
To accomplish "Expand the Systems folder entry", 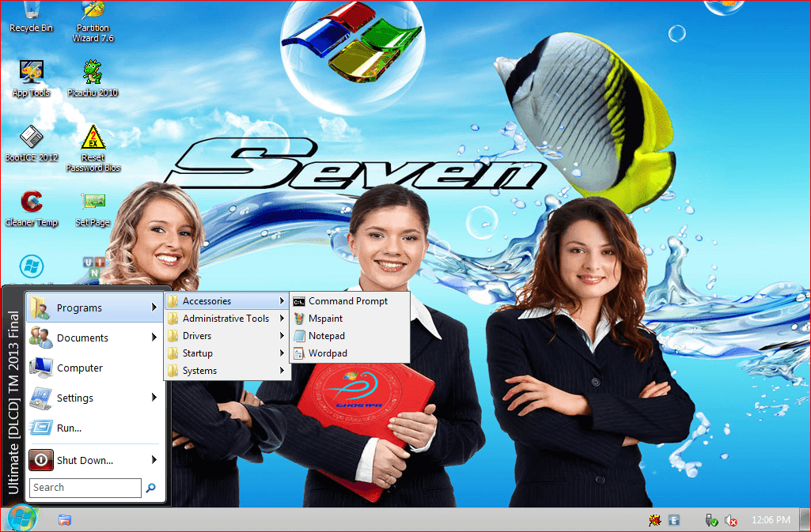I will click(227, 371).
